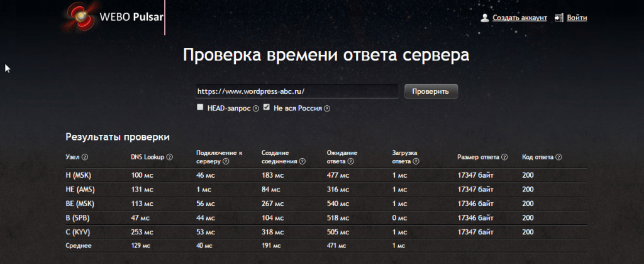The image size is (644, 264).
Task: Click the 518 мс response wait value
Action: click(338, 217)
